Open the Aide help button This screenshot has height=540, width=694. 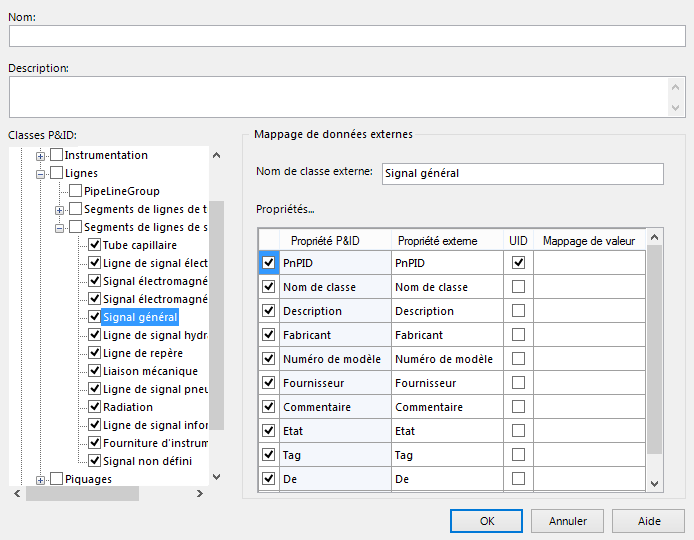649,521
